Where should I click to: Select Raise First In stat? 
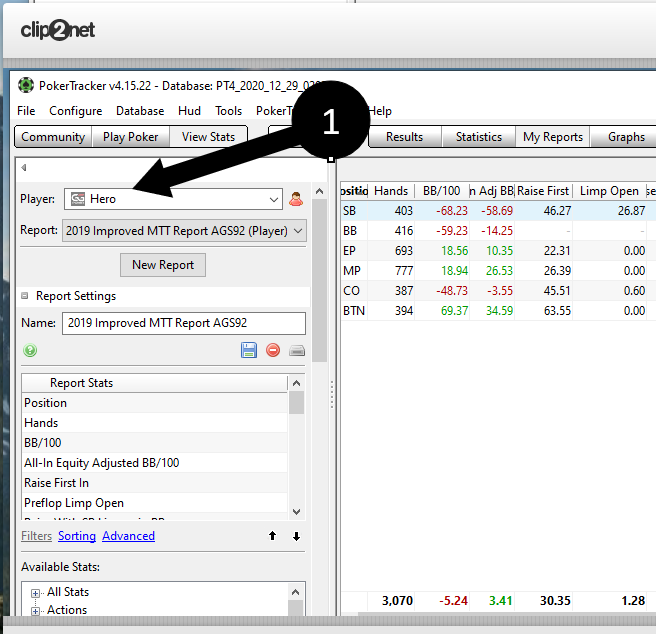coord(155,483)
